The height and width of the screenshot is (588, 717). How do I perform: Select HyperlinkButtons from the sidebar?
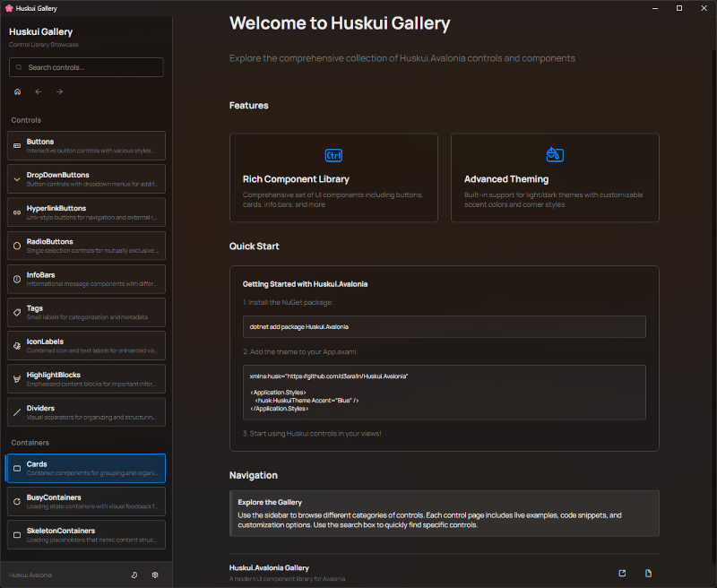[86, 212]
